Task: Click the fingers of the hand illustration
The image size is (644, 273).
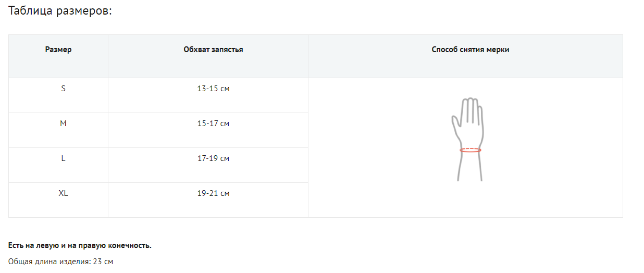Action: point(471,109)
